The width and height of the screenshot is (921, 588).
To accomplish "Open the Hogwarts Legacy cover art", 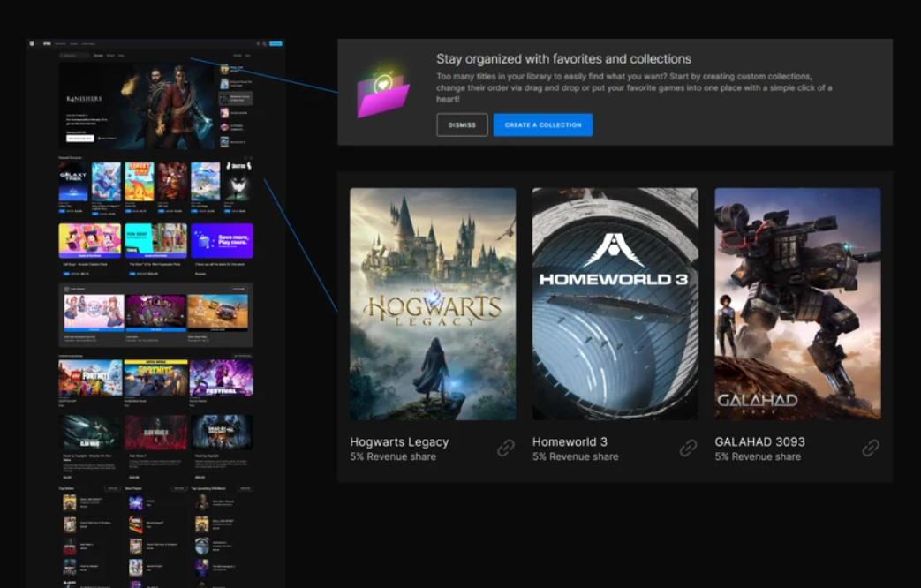I will [433, 304].
